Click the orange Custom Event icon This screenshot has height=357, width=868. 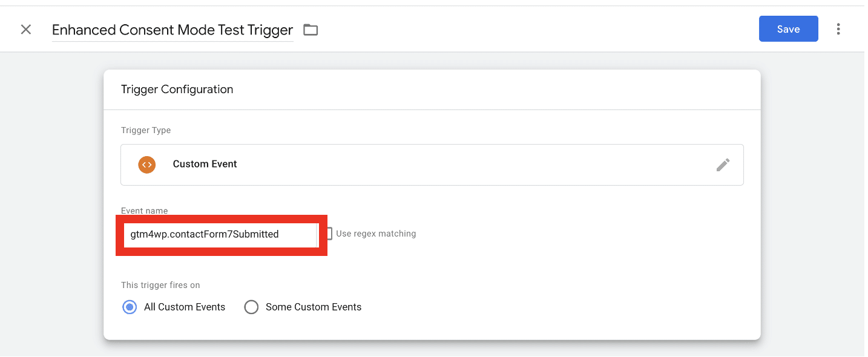point(146,165)
